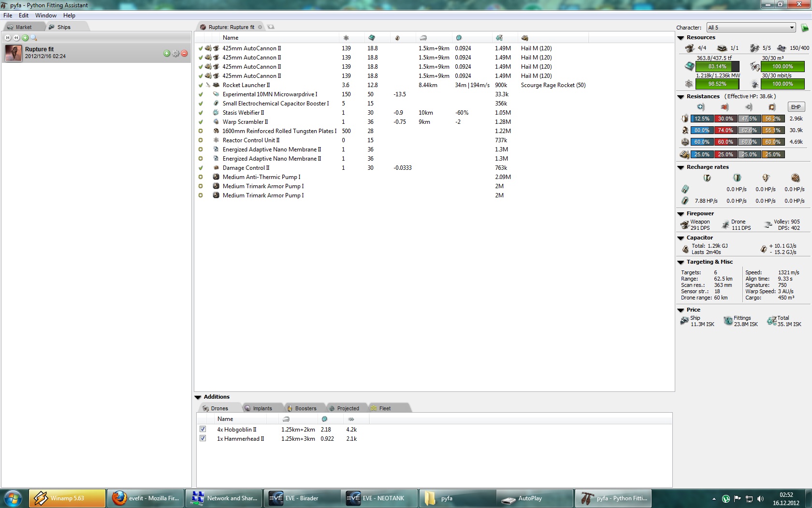Sort modules by CPU column icon
This screenshot has height=508, width=812.
[x=371, y=38]
